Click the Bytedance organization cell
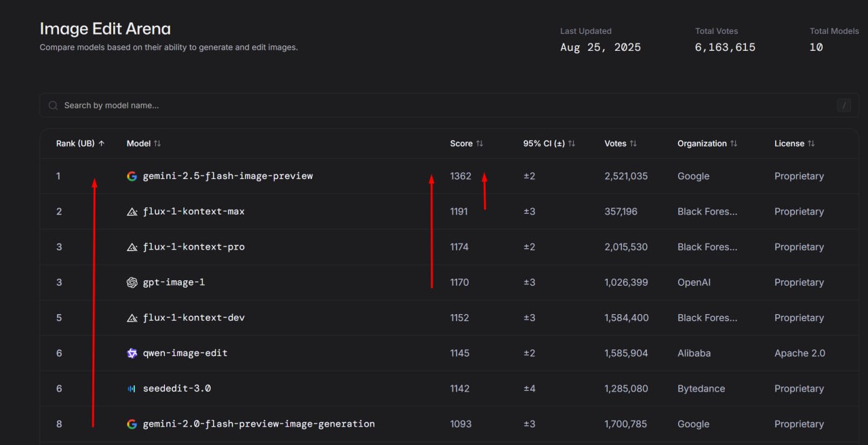Screen dimensions: 868x445 [701, 389]
